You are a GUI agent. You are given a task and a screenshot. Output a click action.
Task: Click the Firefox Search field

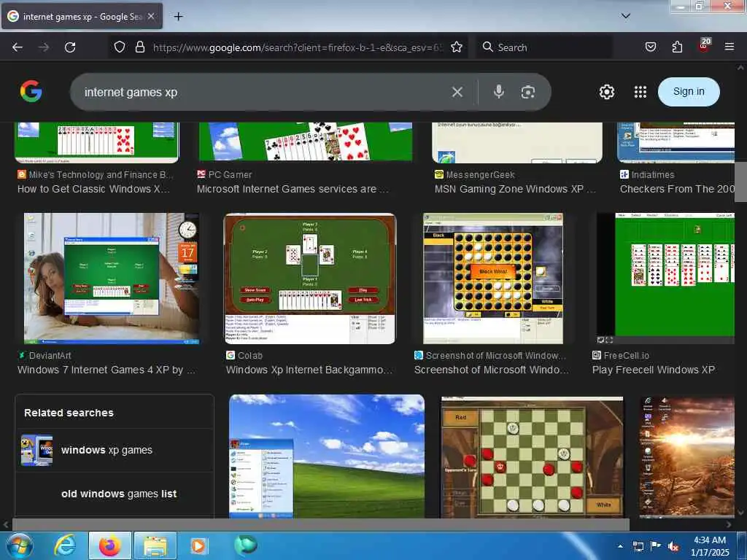[543, 47]
